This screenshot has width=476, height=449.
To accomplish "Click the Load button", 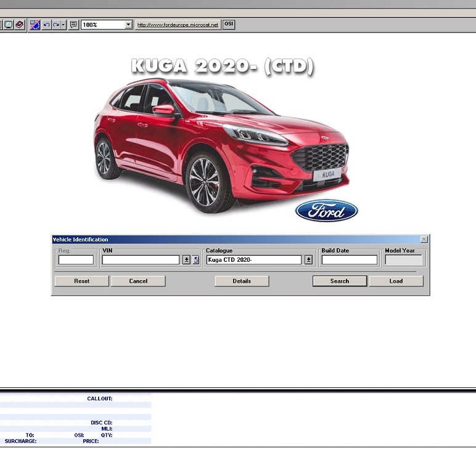I will point(396,281).
